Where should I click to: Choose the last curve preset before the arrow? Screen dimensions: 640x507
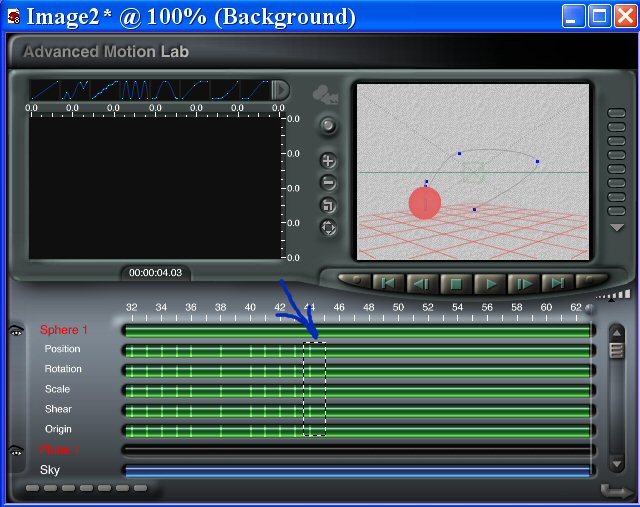255,90
